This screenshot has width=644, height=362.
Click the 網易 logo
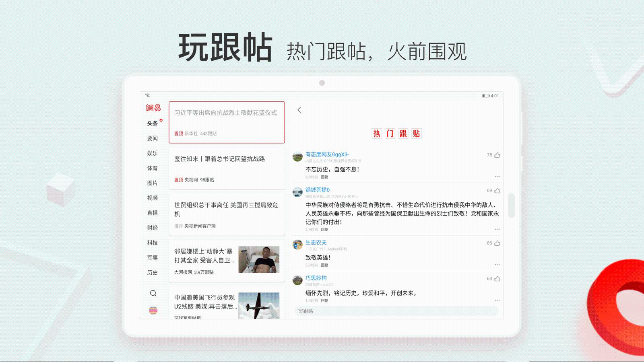pyautogui.click(x=153, y=108)
